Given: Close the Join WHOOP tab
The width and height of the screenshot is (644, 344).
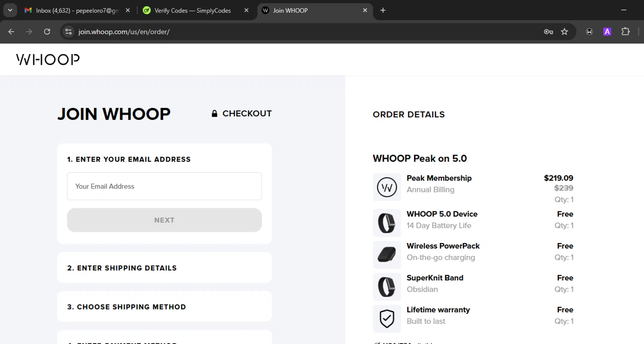Looking at the screenshot, I should click(x=365, y=10).
